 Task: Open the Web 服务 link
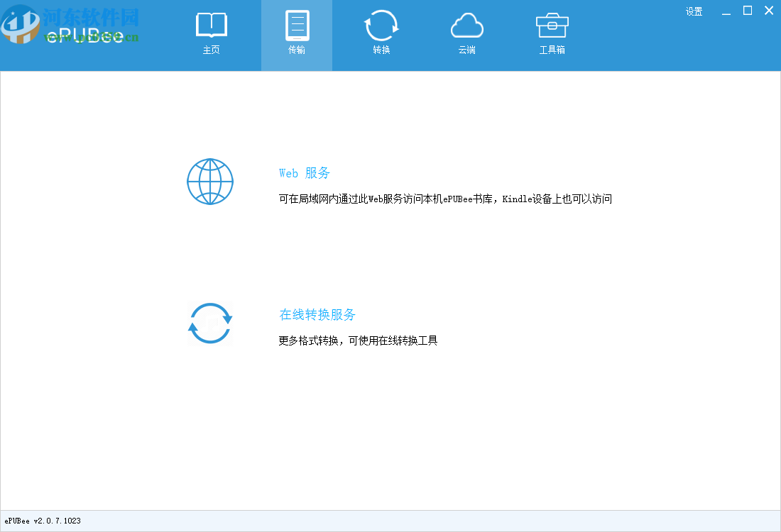point(305,172)
